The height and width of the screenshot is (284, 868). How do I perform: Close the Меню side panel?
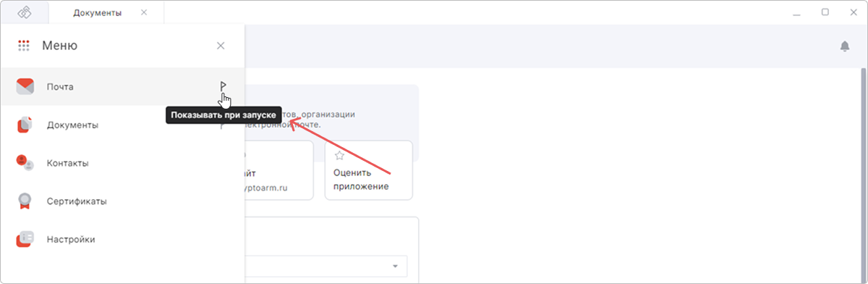point(221,46)
